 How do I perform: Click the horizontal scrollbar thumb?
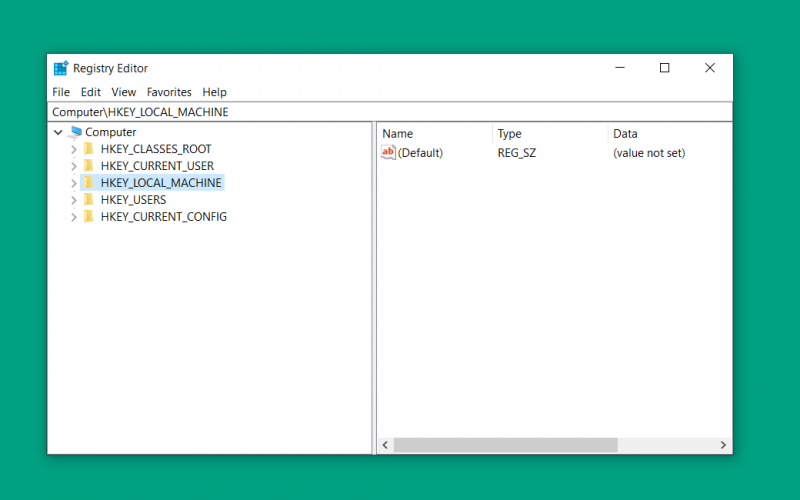(505, 445)
